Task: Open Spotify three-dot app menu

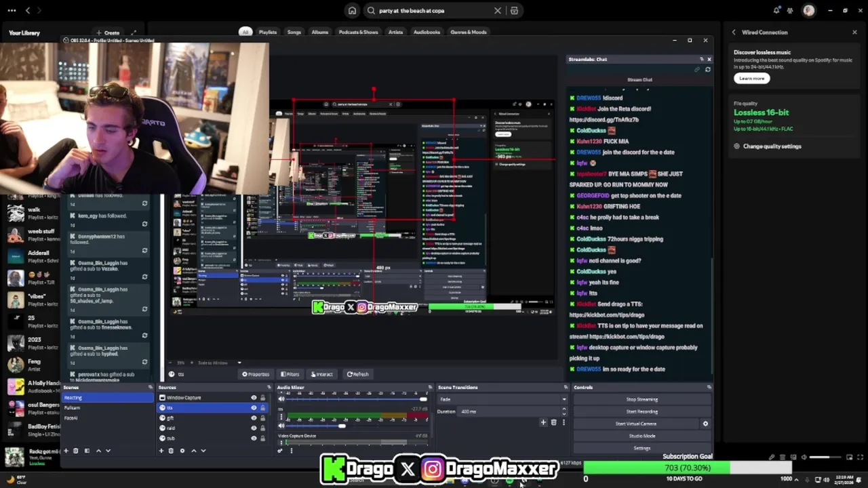Action: click(x=10, y=10)
